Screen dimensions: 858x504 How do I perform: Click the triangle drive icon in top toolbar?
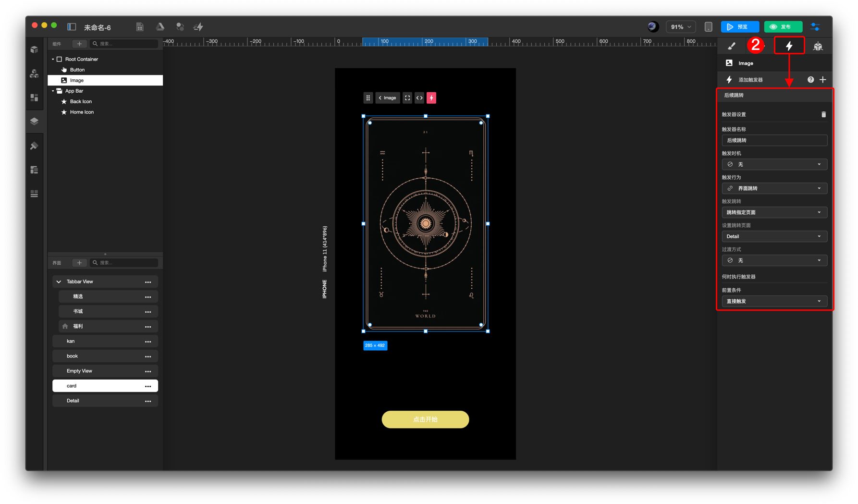pos(160,27)
